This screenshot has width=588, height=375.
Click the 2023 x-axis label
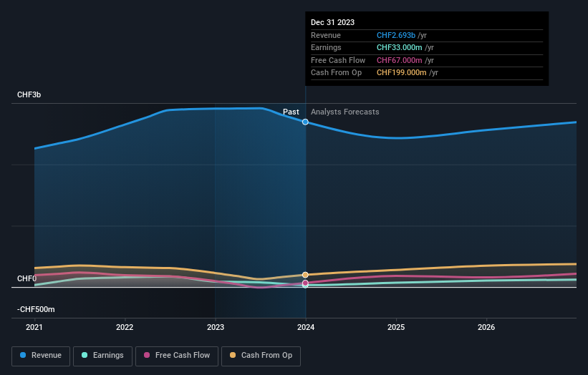216,328
